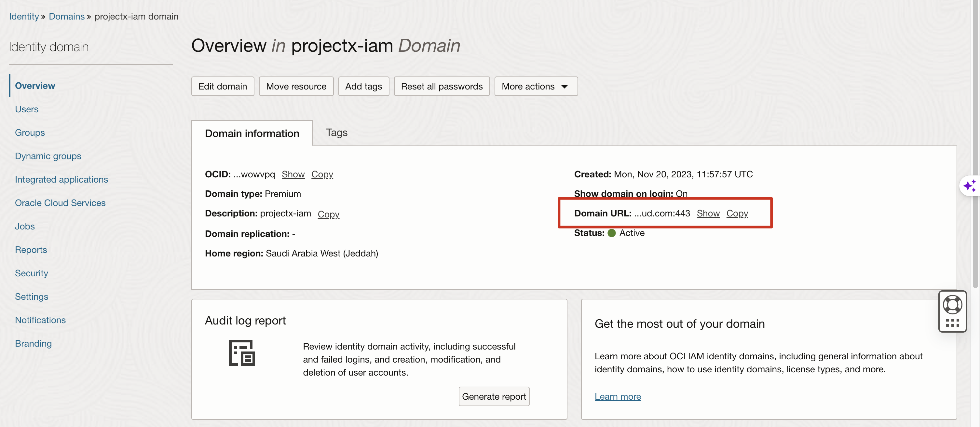The height and width of the screenshot is (427, 980).
Task: Open the Learn more link
Action: pos(618,396)
